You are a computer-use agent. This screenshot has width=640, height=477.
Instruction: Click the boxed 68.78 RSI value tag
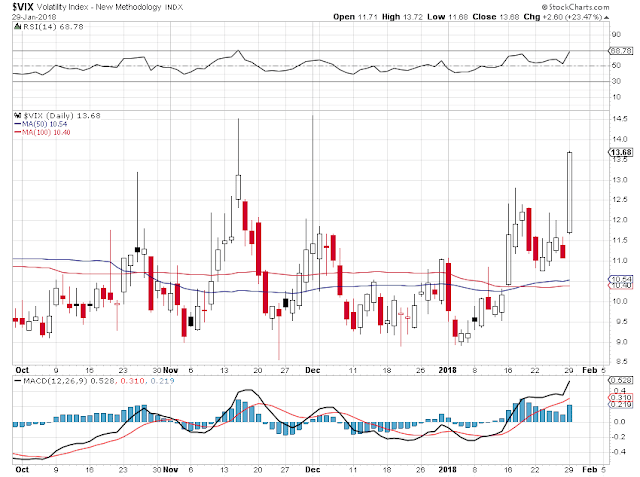pyautogui.click(x=620, y=51)
